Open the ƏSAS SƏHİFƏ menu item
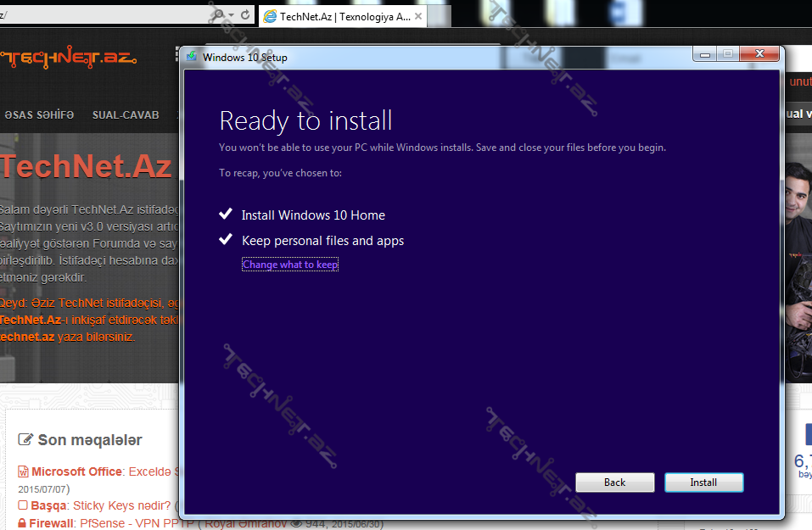This screenshot has height=530, width=812. (x=39, y=114)
